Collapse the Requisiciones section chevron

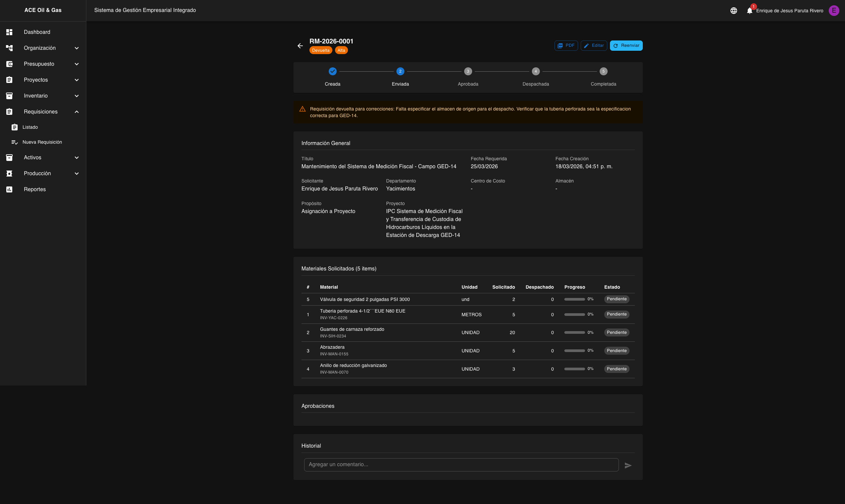77,112
